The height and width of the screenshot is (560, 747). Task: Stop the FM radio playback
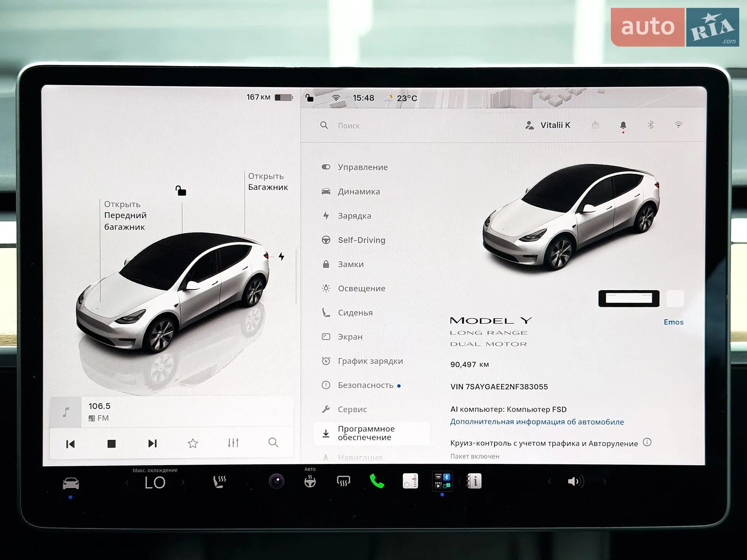coord(112,443)
